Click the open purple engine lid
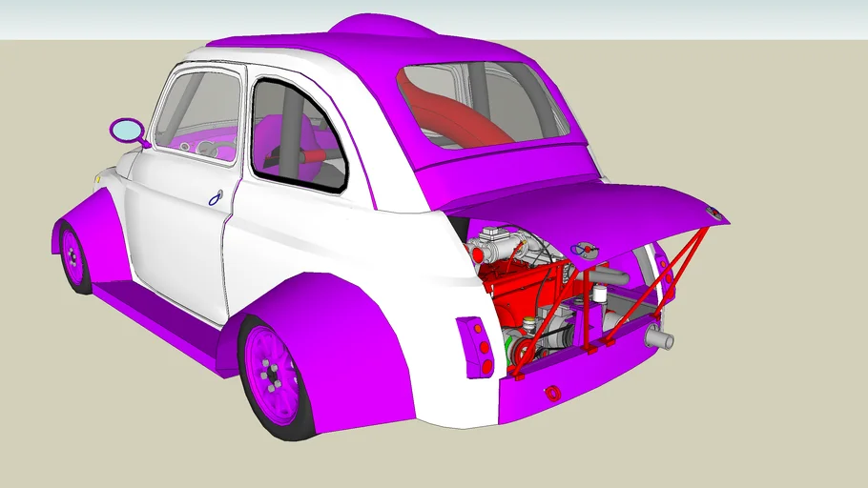This screenshot has height=488, width=868. 591,205
